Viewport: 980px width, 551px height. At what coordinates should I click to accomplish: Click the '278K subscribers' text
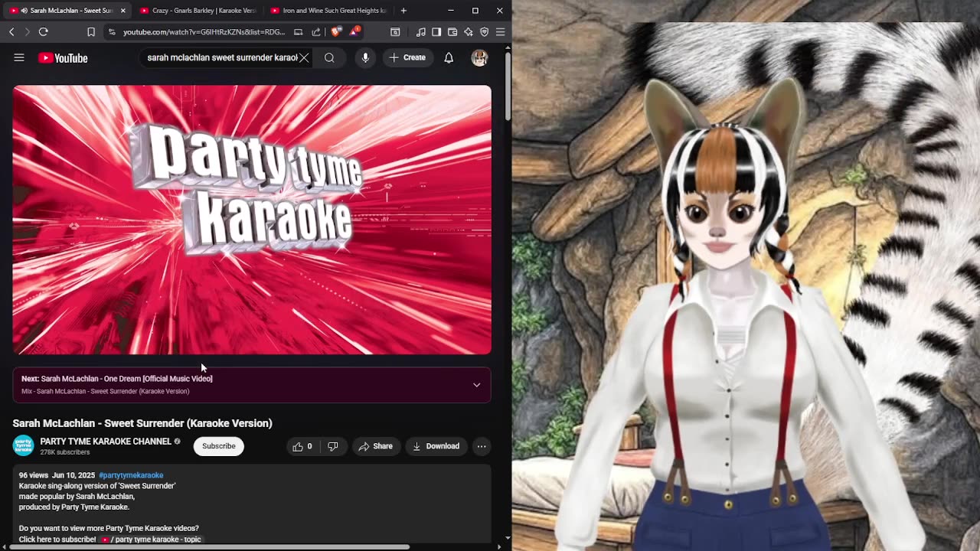(65, 452)
